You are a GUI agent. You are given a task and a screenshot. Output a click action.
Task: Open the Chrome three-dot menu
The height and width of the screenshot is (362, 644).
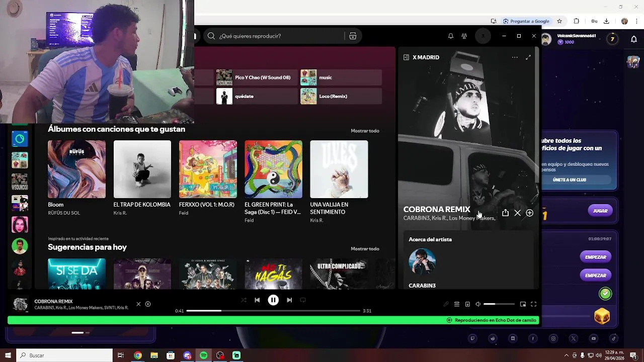click(x=637, y=21)
